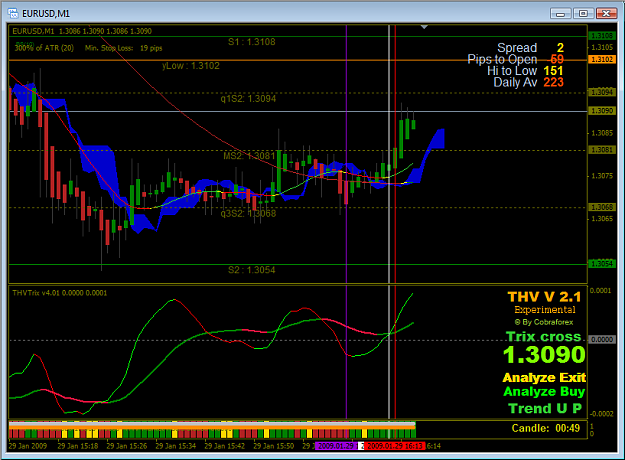This screenshot has width=625, height=460.
Task: Select the Daily Av value 223
Action: pos(553,83)
